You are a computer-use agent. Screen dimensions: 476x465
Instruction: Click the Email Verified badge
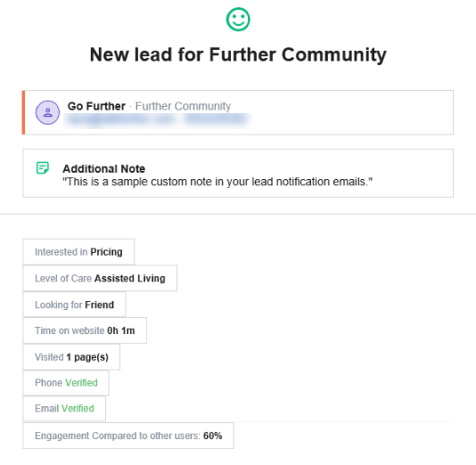[x=64, y=408]
